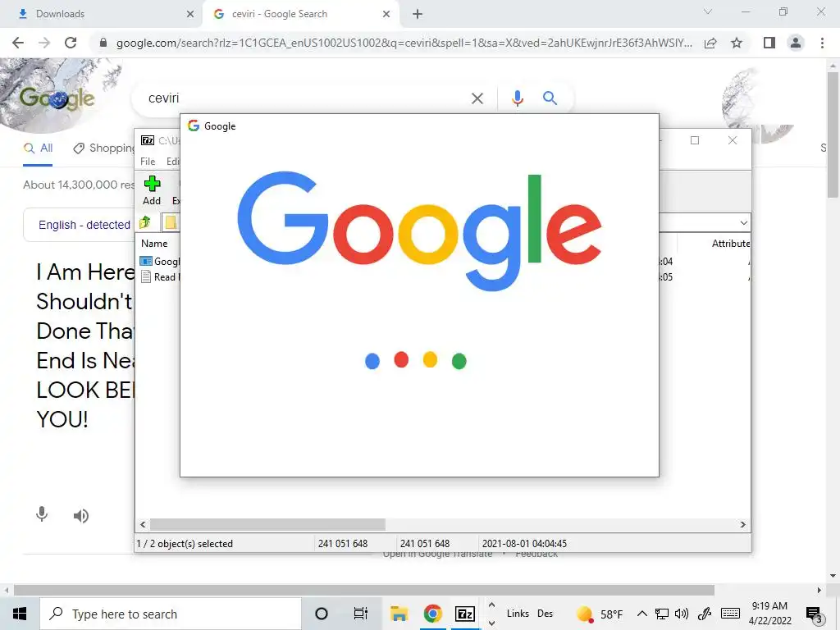
Task: Click the magnifier search button
Action: click(550, 98)
